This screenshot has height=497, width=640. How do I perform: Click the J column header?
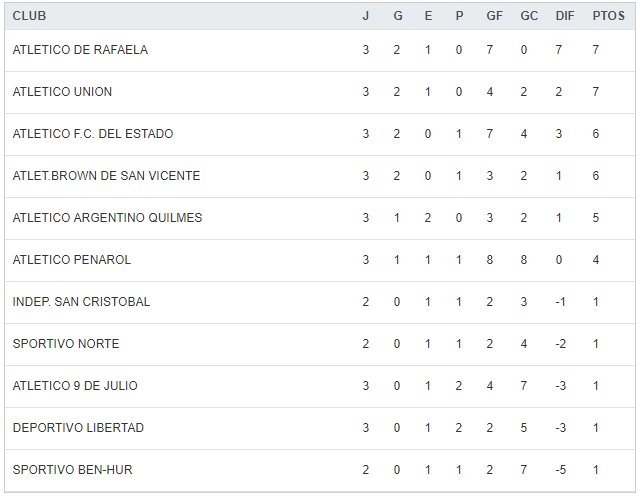click(365, 16)
